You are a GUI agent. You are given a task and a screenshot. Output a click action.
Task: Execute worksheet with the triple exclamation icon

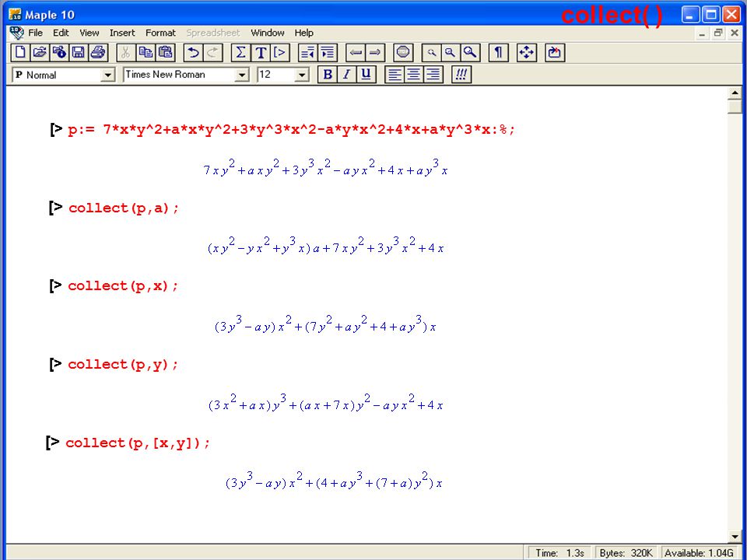click(461, 75)
